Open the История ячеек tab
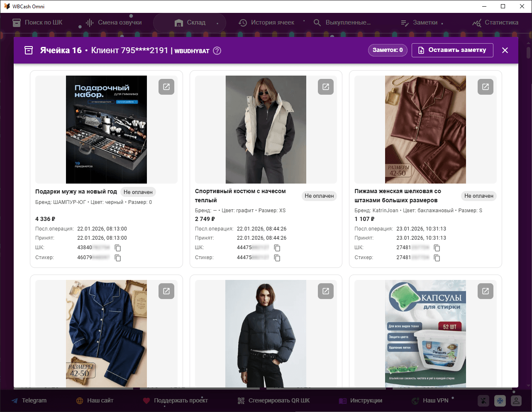The height and width of the screenshot is (412, 532). (266, 22)
